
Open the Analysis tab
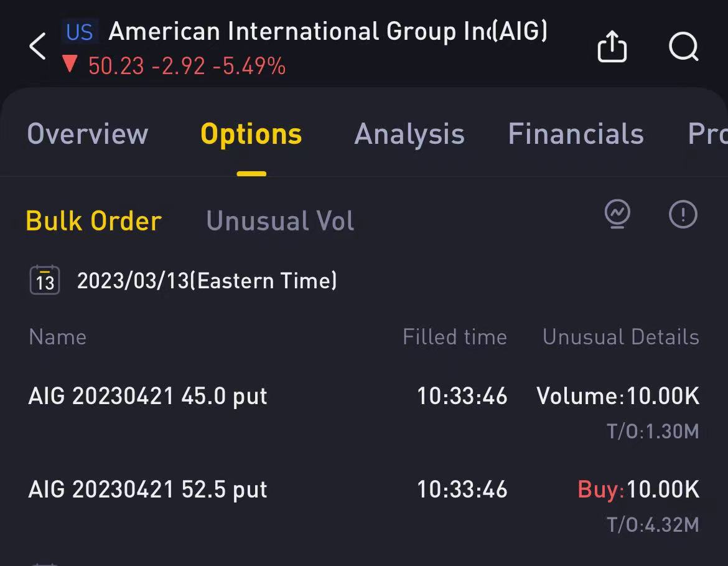(409, 134)
